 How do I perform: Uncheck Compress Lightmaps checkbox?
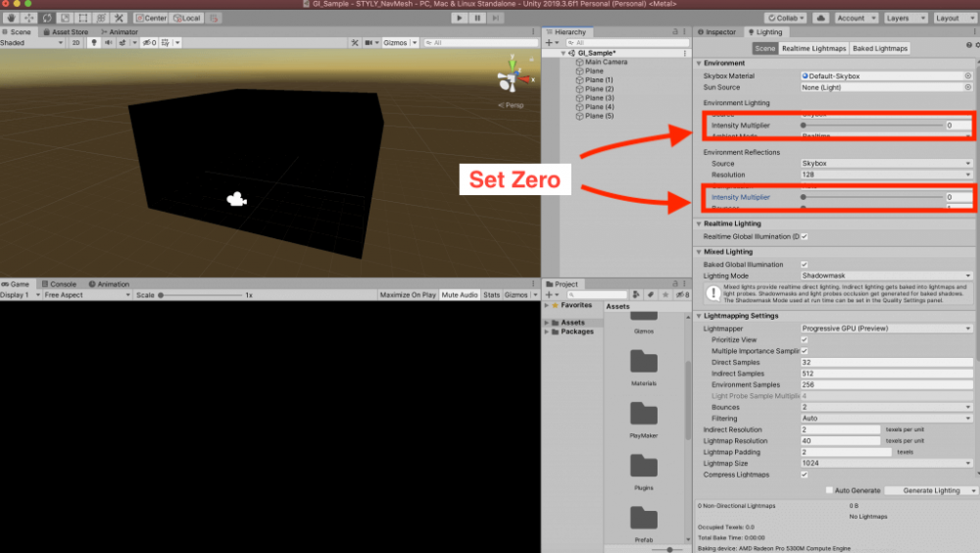tap(805, 475)
